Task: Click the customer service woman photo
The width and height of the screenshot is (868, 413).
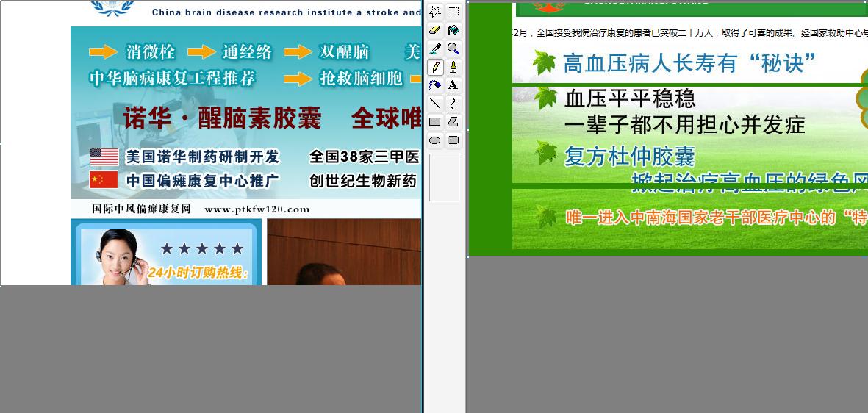Action: coord(120,257)
